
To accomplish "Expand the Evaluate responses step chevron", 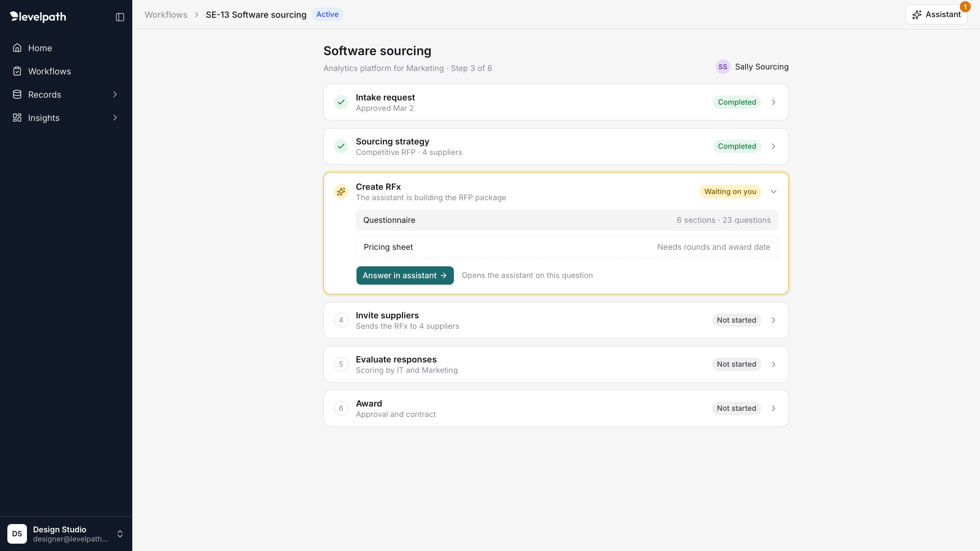I will (x=773, y=364).
